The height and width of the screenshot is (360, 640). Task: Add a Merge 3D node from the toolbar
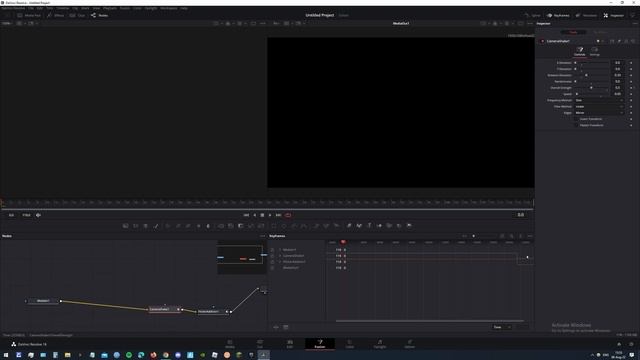tap(379, 226)
